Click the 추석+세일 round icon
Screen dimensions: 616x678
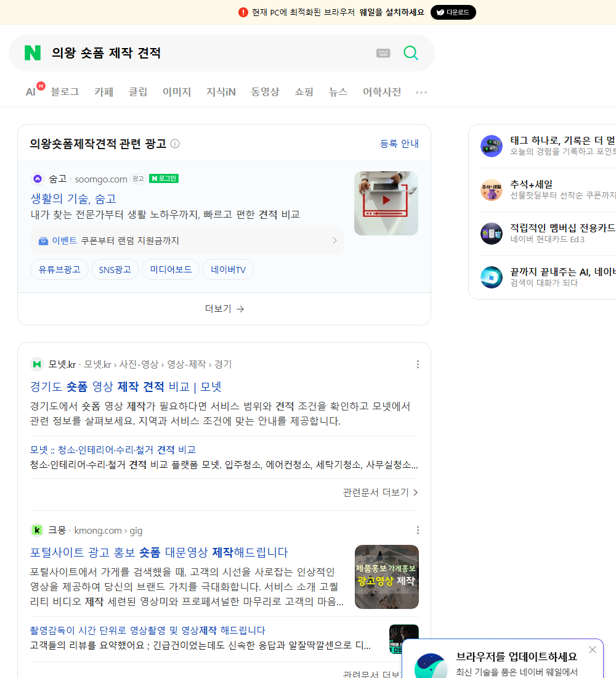[492, 190]
